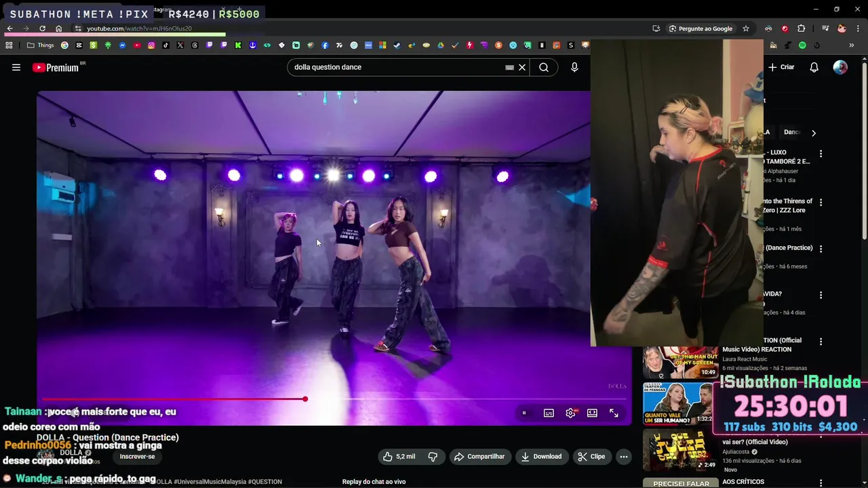
Task: Go back with browser back arrow
Action: tap(9, 28)
